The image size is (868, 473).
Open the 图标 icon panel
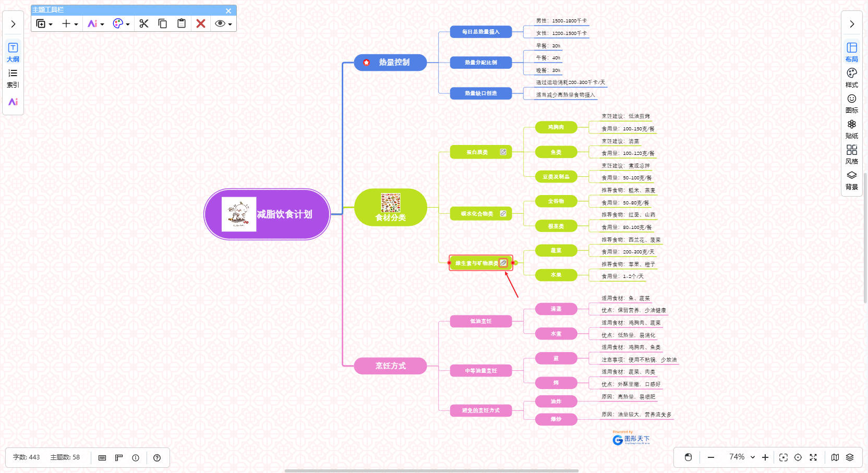[x=851, y=103]
